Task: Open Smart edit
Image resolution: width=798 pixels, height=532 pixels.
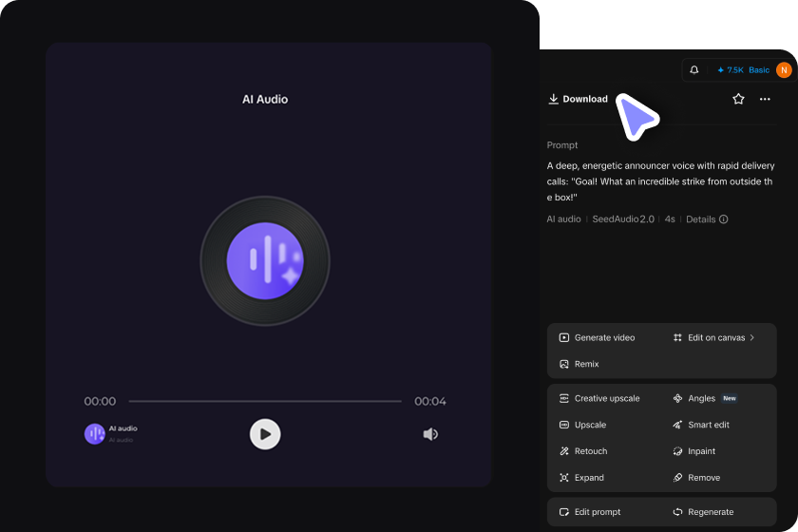Action: (x=701, y=425)
